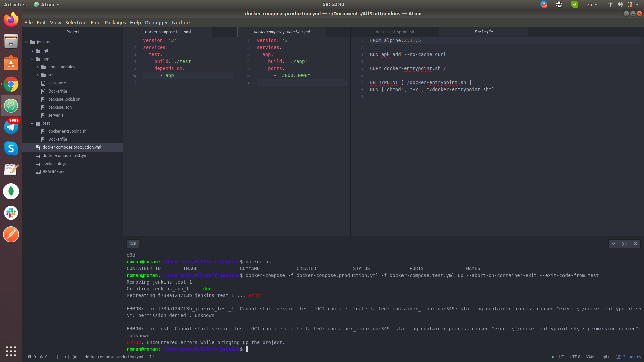This screenshot has height=362, width=644.
Task: Click the 7:1 cursor position indicator
Action: click(152, 357)
